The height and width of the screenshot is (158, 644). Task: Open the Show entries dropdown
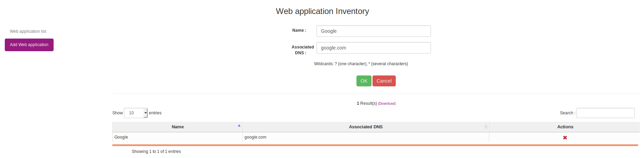[136, 113]
